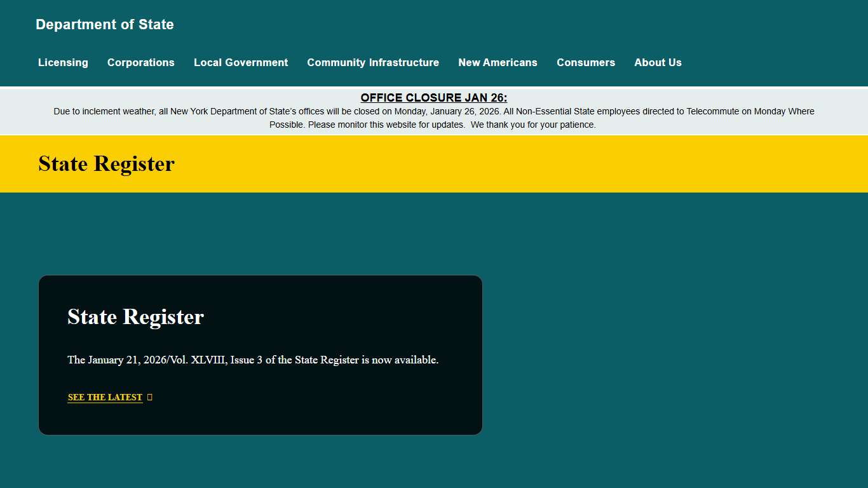Expand the New Americans menu
The height and width of the screenshot is (488, 868).
pyautogui.click(x=498, y=62)
